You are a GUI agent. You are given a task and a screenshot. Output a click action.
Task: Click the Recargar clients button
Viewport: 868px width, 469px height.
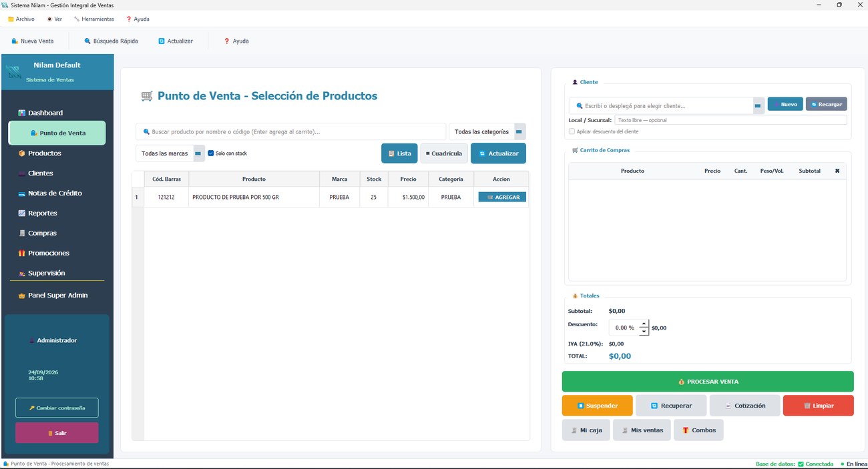(827, 104)
